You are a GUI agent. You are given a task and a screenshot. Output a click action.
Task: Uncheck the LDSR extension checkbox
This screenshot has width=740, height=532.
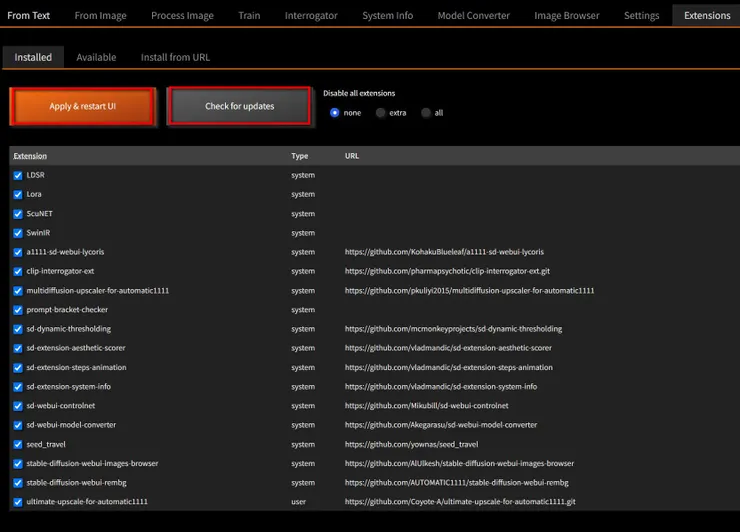[x=18, y=175]
